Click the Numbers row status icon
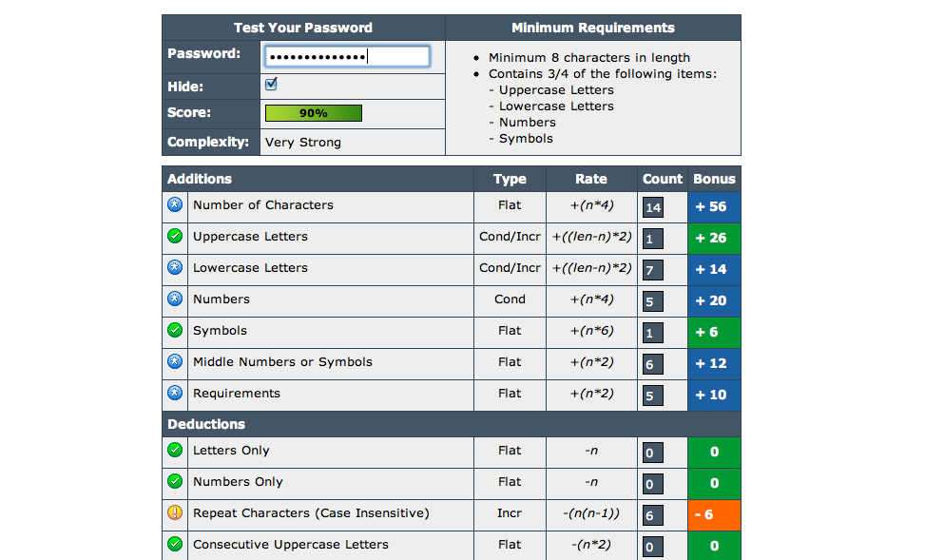Image resolution: width=944 pixels, height=560 pixels. click(175, 299)
